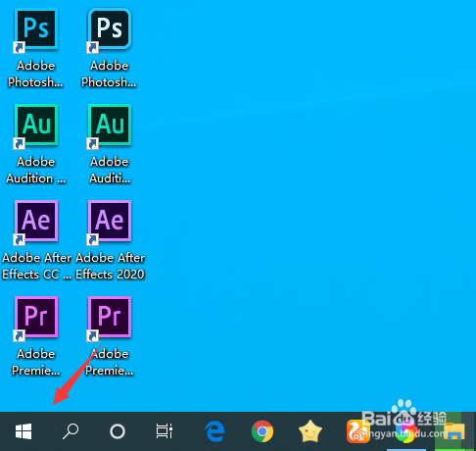The height and width of the screenshot is (451, 476).
Task: Open Task View on the taskbar
Action: (165, 431)
